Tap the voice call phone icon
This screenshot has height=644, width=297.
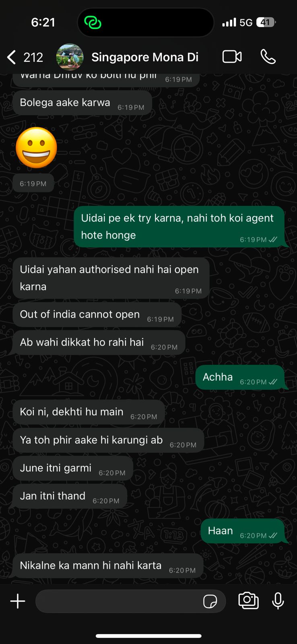[x=268, y=57]
